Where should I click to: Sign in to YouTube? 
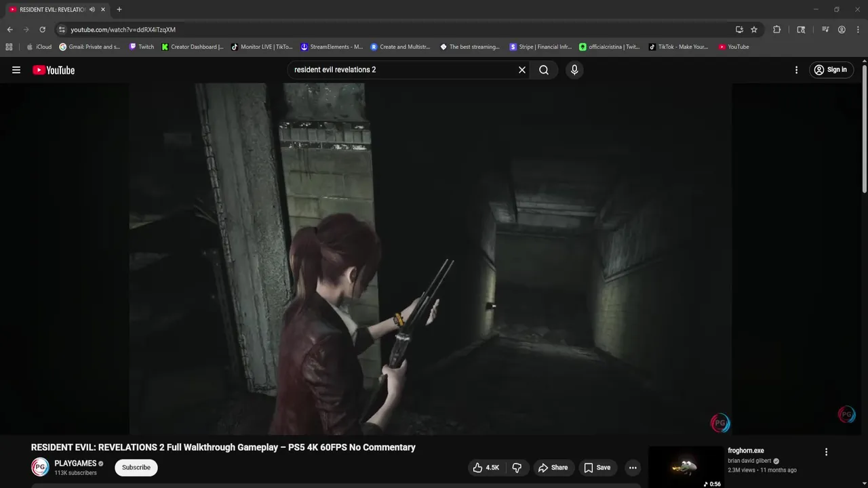(x=831, y=70)
